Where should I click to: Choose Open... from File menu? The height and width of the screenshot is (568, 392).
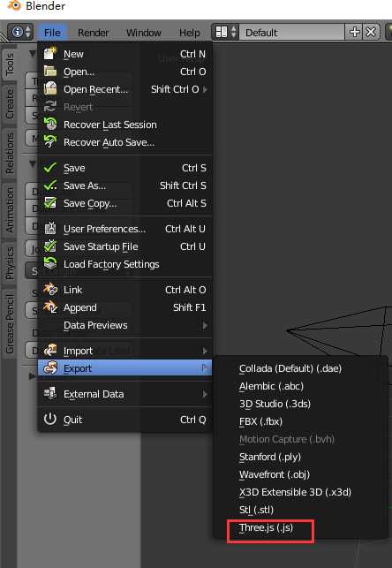pyautogui.click(x=124, y=72)
